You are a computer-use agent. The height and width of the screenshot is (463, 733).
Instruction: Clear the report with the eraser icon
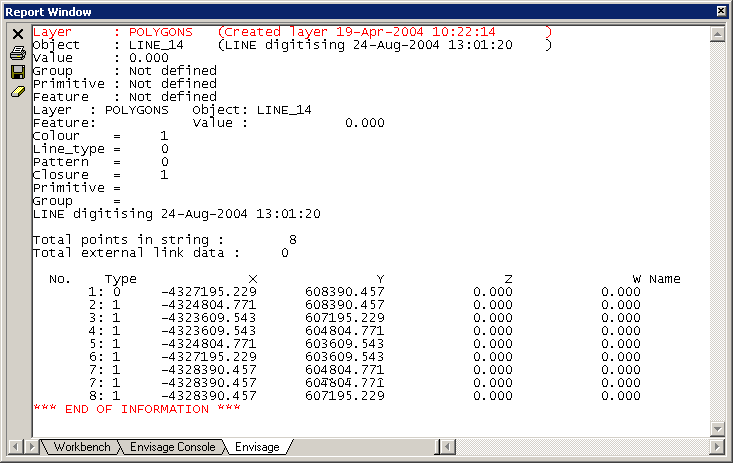pyautogui.click(x=18, y=92)
